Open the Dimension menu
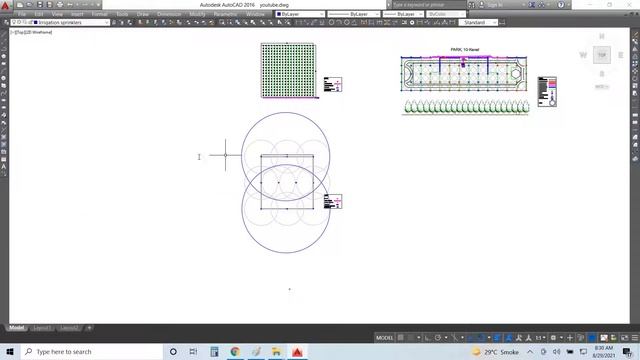This screenshot has width=640, height=360. (169, 14)
